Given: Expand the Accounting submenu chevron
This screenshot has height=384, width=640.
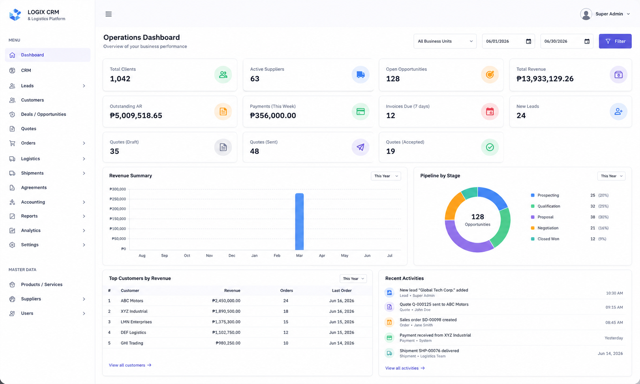Looking at the screenshot, I should [84, 202].
